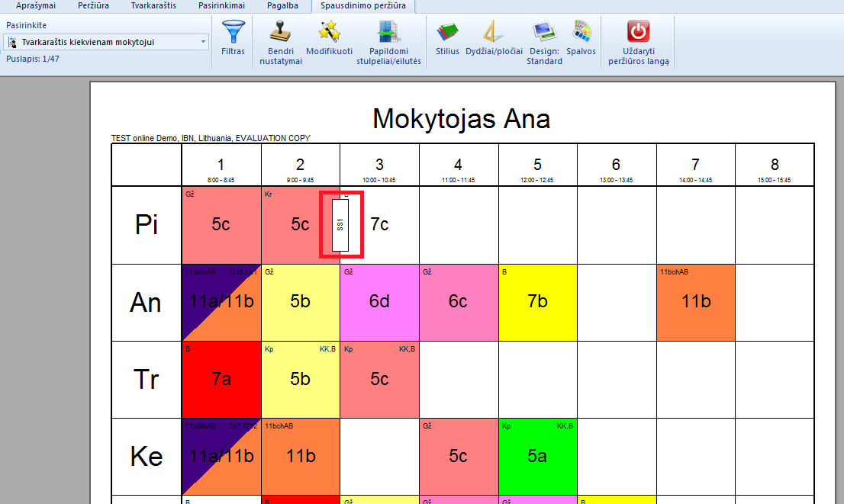Open the Pasirinkimai tab

(222, 5)
